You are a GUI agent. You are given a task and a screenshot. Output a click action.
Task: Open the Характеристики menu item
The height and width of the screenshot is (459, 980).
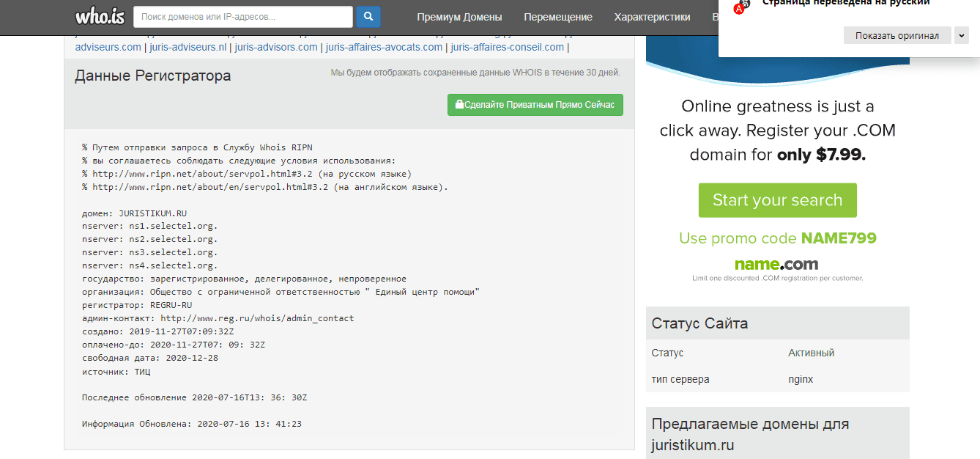click(x=652, y=17)
